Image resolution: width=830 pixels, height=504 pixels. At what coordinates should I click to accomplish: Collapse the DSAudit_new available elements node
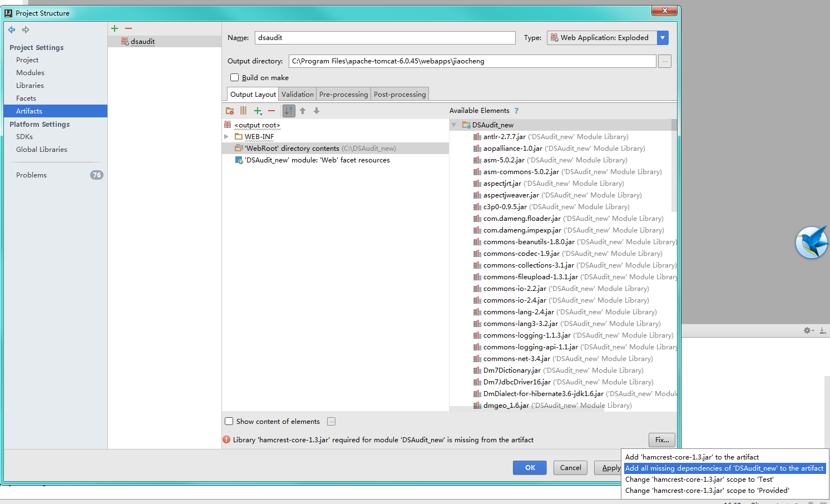click(x=454, y=125)
